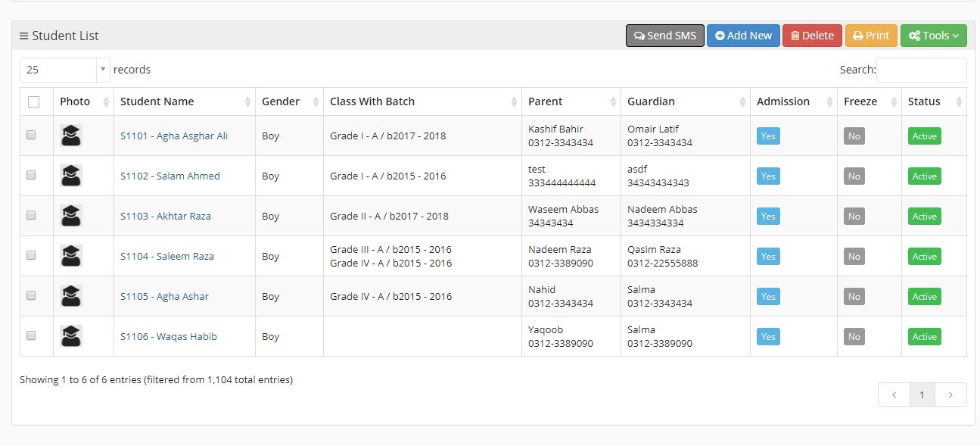Go to next page chevron
Viewport: 980px width, 446px height.
pyautogui.click(x=951, y=395)
